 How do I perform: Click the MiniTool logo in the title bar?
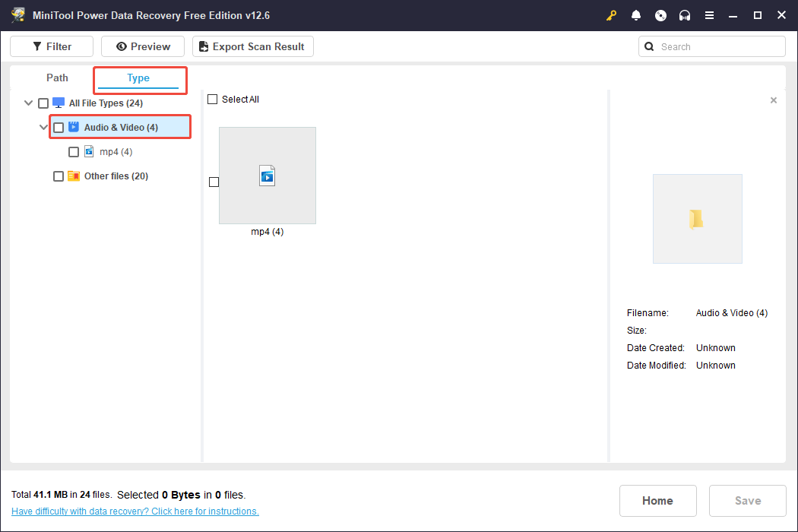17,14
